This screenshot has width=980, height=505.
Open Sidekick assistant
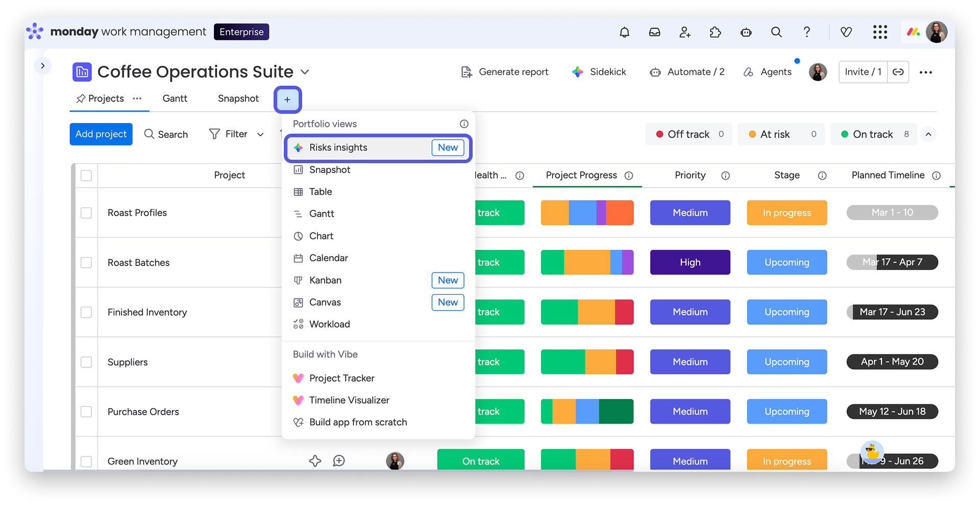point(599,72)
